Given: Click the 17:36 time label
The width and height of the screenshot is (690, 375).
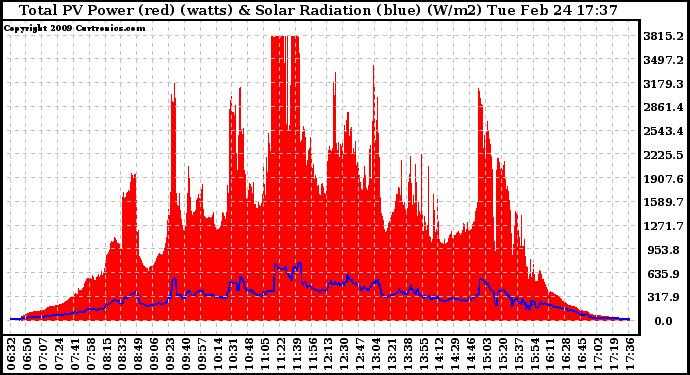Looking at the screenshot, I should tap(629, 353).
